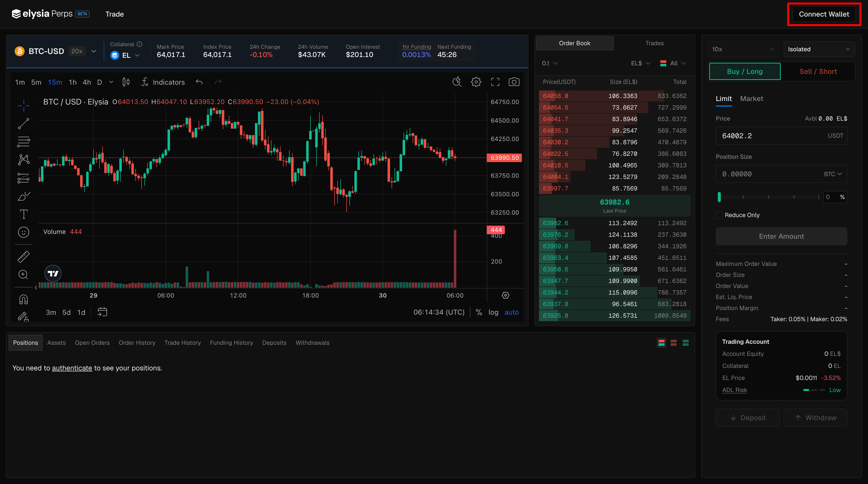This screenshot has width=868, height=484.
Task: Follow the authenticate link
Action: coord(72,368)
